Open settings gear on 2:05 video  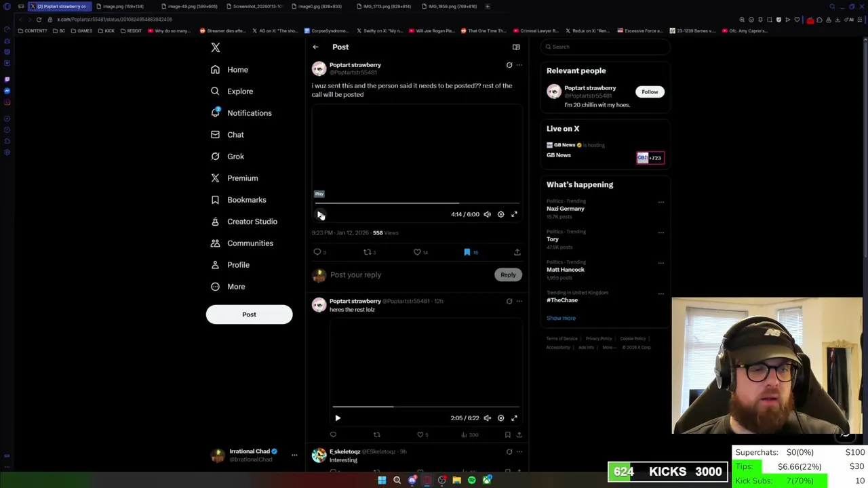pos(500,418)
